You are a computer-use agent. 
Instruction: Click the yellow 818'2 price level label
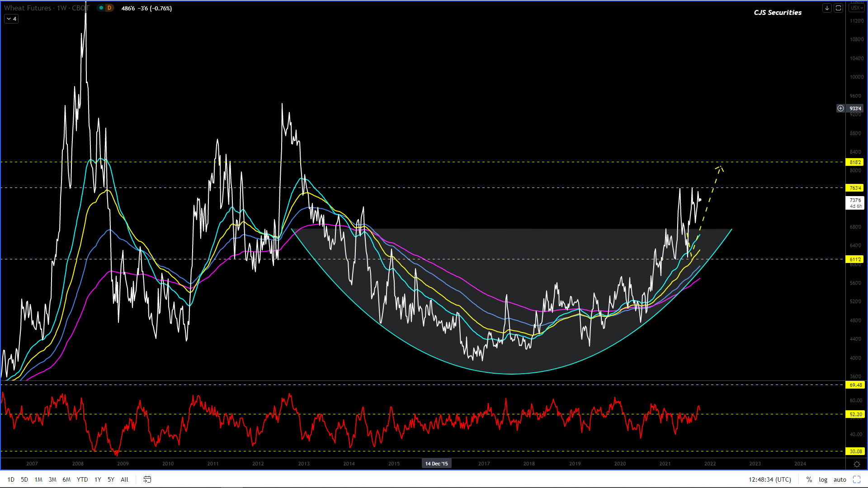(854, 162)
